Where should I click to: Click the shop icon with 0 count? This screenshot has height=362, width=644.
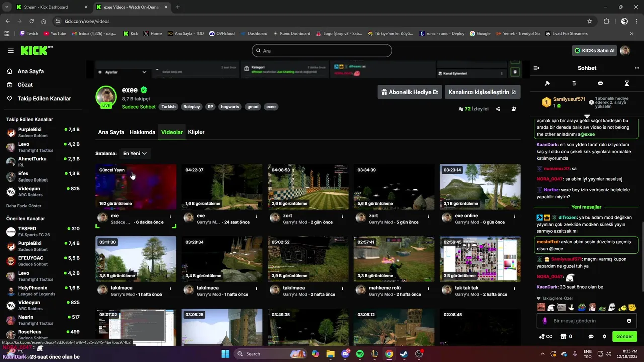(x=567, y=336)
